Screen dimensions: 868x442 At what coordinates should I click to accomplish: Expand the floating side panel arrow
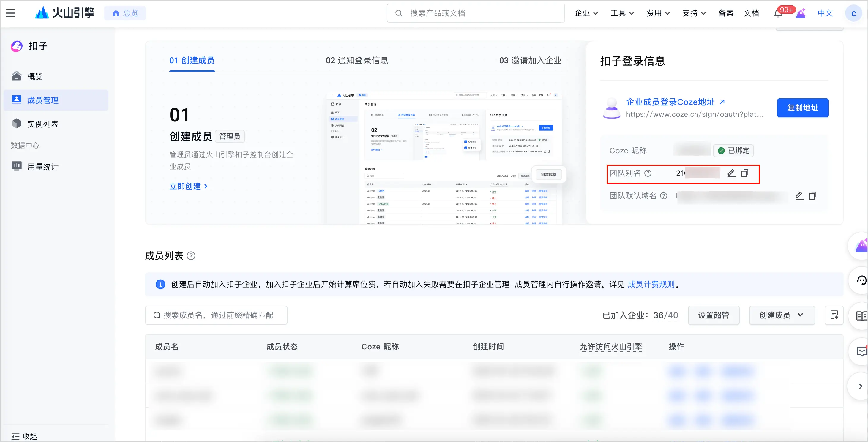(x=860, y=386)
